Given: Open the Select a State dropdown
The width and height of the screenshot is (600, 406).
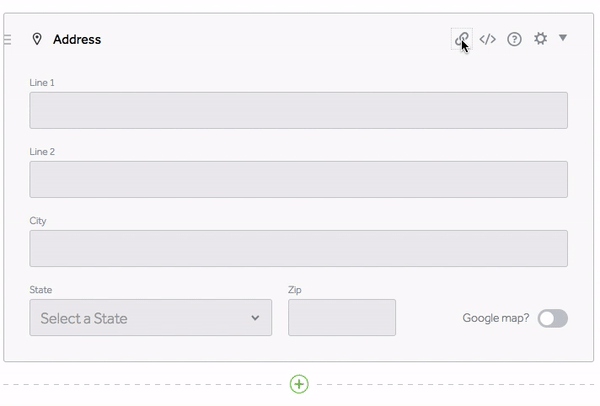Looking at the screenshot, I should [x=150, y=318].
